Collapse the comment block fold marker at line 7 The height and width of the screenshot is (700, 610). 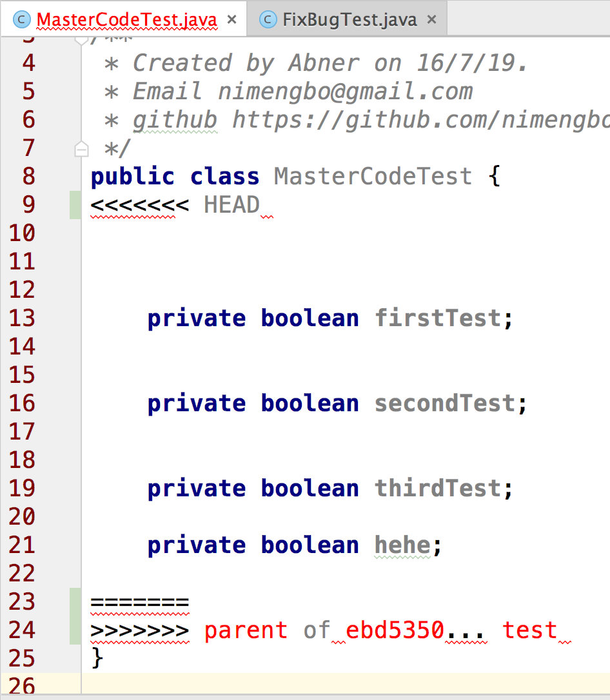tap(81, 150)
